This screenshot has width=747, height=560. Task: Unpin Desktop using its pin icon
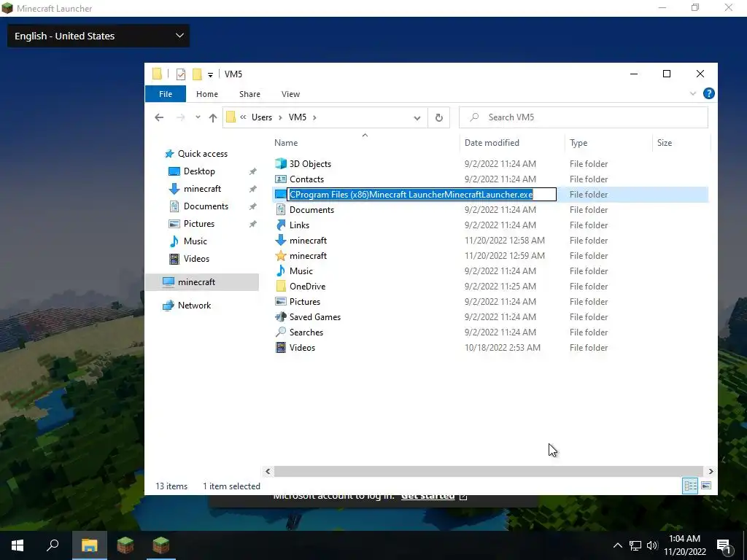coord(253,171)
